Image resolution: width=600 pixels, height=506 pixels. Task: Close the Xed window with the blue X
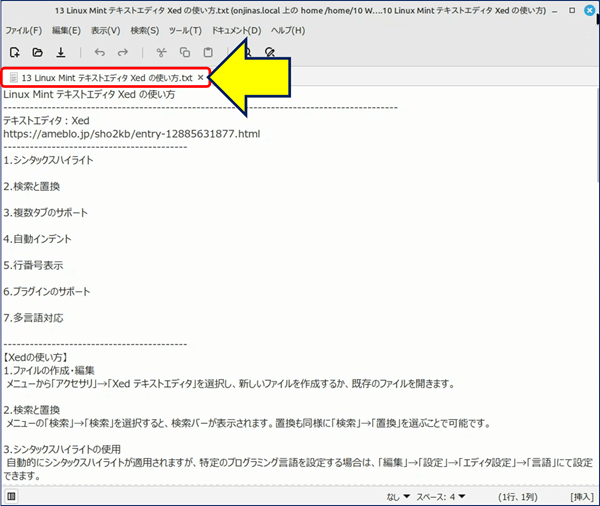[x=590, y=11]
